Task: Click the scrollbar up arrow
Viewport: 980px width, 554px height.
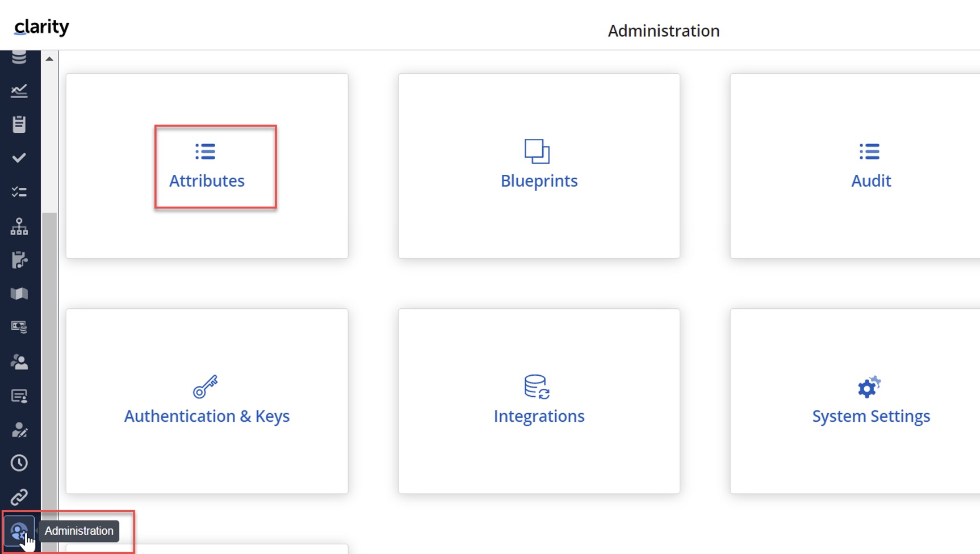Action: pyautogui.click(x=49, y=58)
